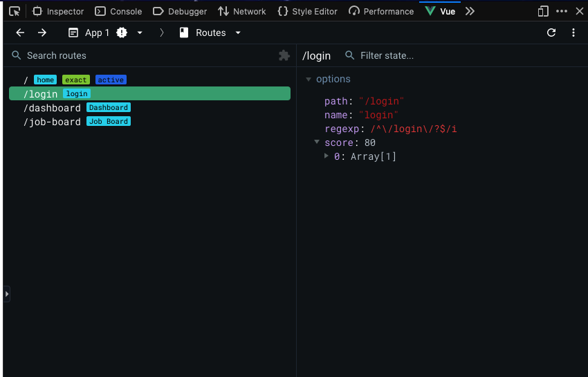Show more tools with the double chevron

click(x=470, y=11)
